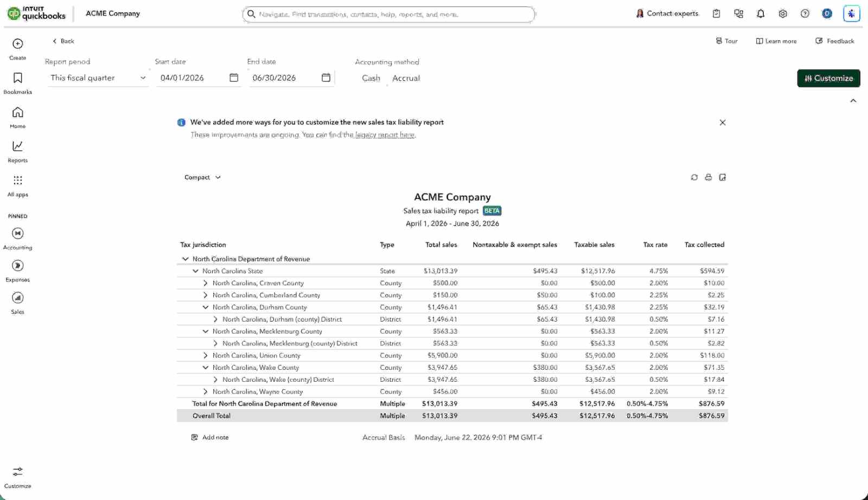Screen dimensions: 868x500
Task: Click Overall Total tax collected $876.59
Action: [x=711, y=416]
